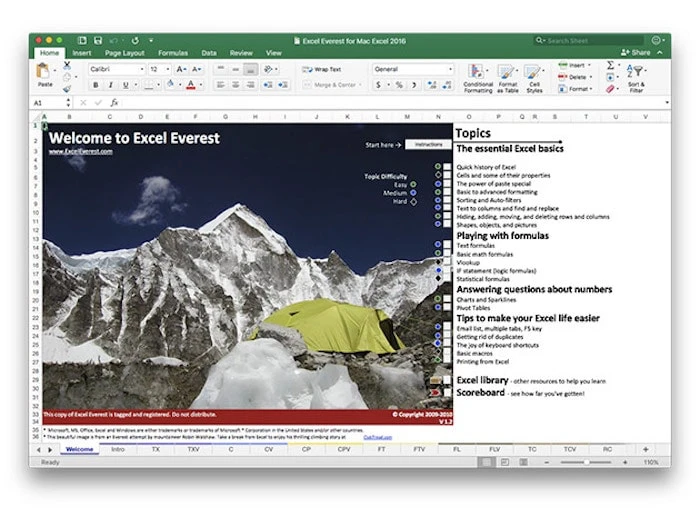Check box beside Text formulas

tap(447, 244)
